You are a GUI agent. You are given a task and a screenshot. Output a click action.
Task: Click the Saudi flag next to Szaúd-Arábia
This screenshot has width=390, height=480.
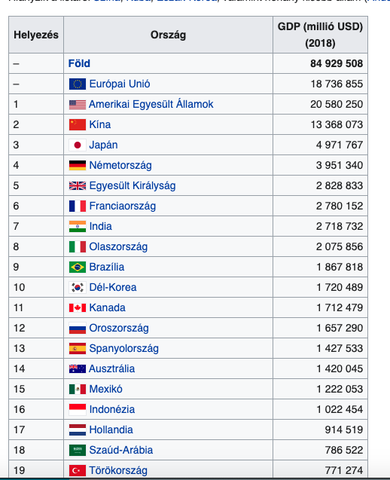click(x=77, y=450)
